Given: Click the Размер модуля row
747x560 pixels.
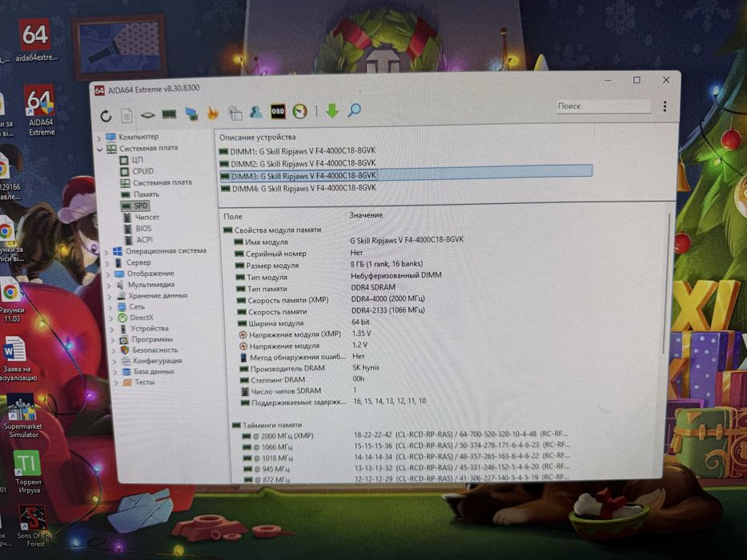Looking at the screenshot, I should coord(329,265).
